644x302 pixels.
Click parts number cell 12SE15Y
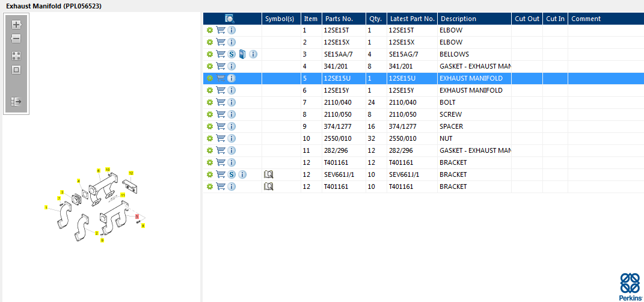pyautogui.click(x=337, y=90)
